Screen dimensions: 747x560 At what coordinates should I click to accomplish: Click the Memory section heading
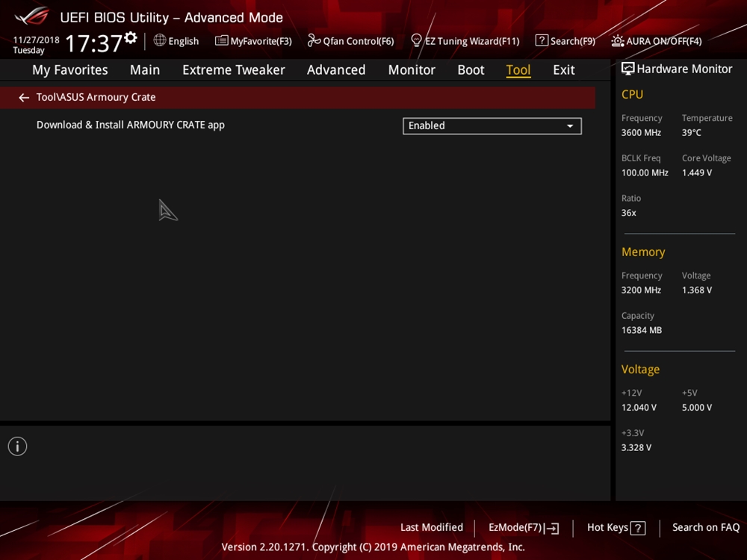[643, 252]
